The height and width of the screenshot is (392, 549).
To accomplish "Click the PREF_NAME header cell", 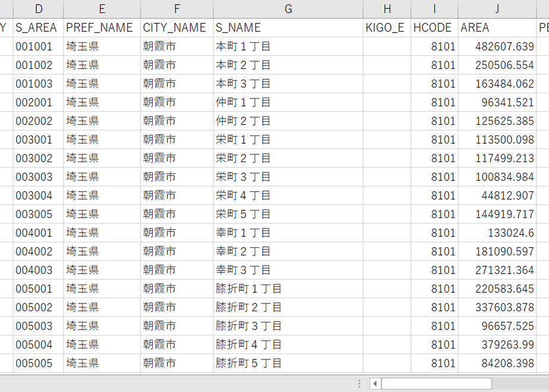I will point(102,28).
